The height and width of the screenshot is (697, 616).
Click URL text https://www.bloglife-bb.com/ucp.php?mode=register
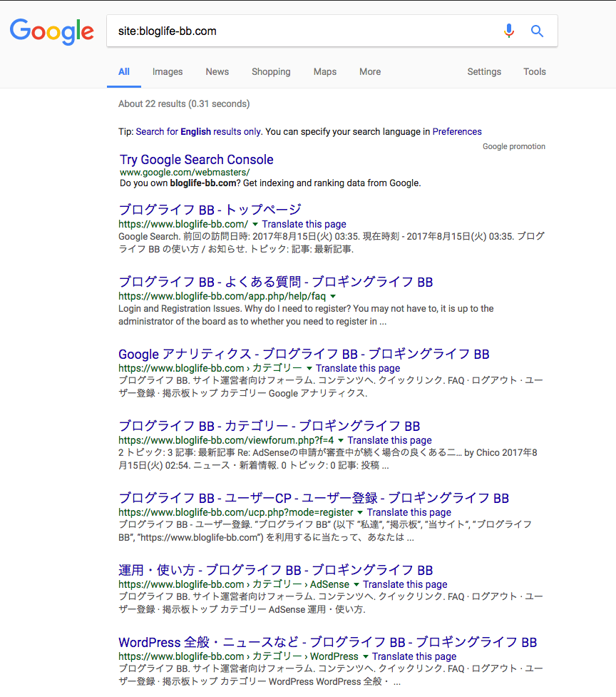click(x=236, y=512)
